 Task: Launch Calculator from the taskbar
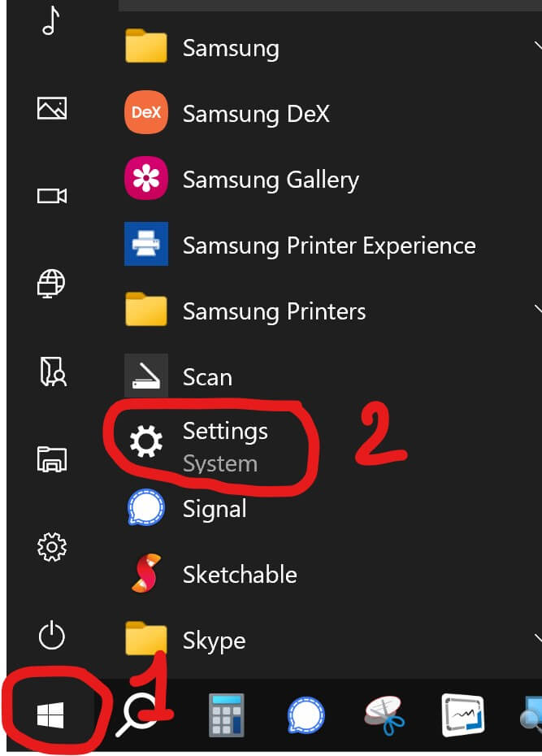pyautogui.click(x=225, y=715)
